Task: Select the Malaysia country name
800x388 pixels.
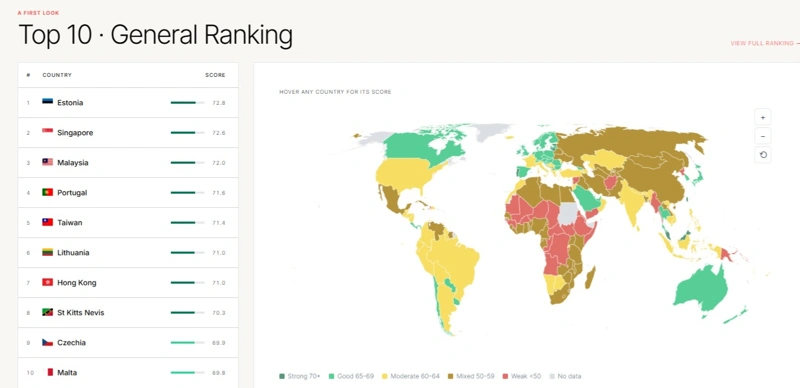Action: 72,163
